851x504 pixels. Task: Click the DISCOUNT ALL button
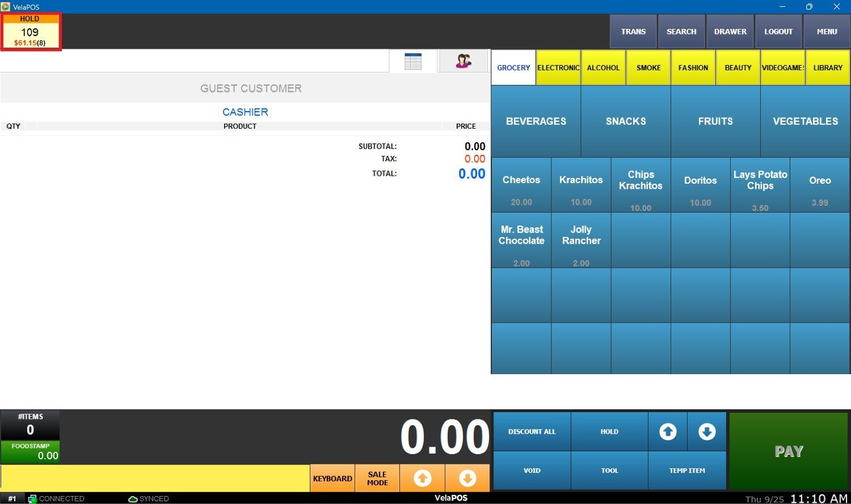(532, 432)
